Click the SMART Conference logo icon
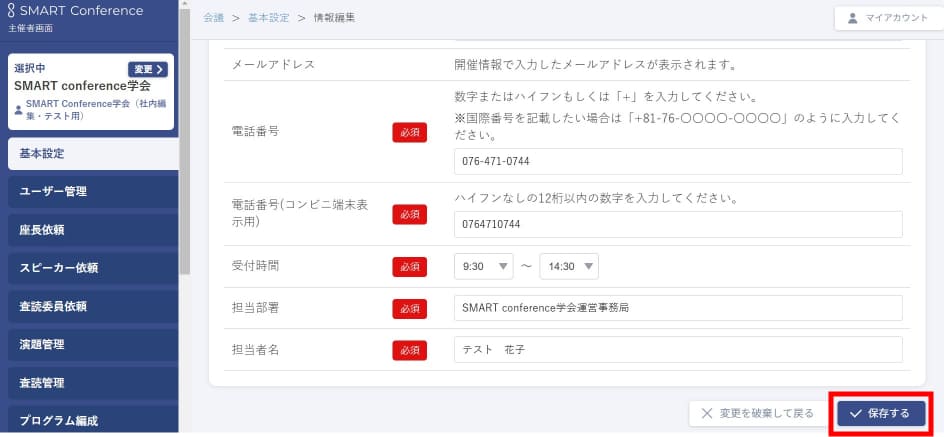Screen dimensions: 944x437 tap(11, 11)
